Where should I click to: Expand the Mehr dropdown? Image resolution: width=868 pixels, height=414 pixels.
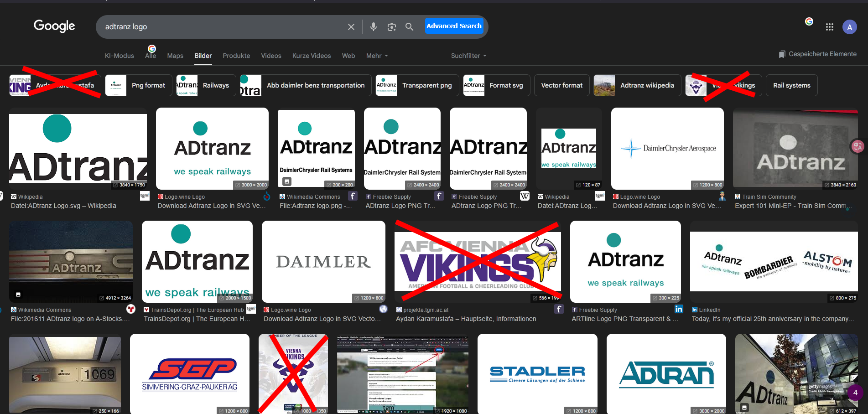pos(377,56)
